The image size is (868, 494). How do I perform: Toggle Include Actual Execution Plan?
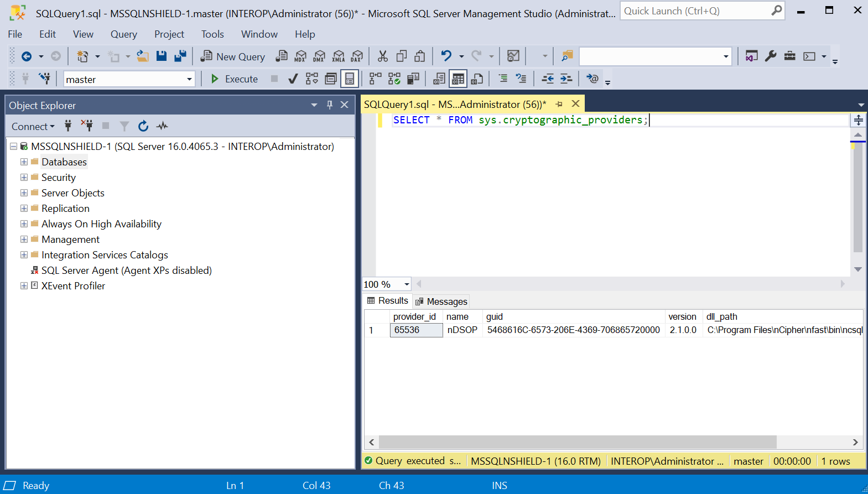click(x=375, y=79)
